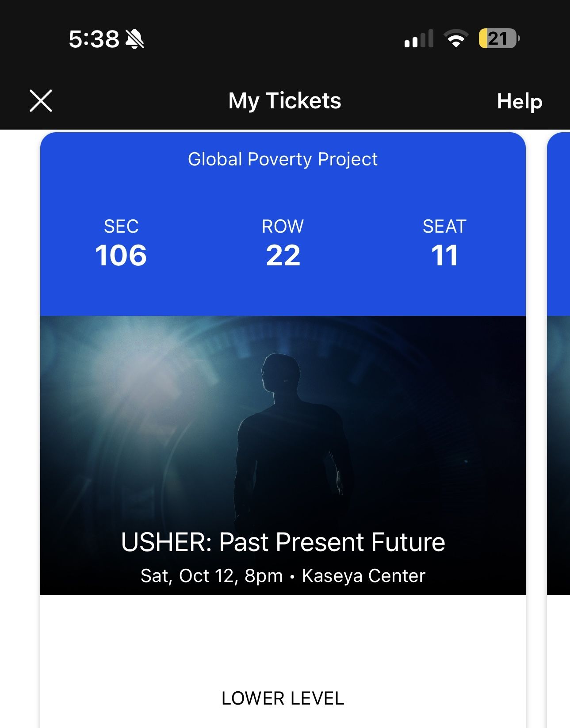
Task: Select the Global Poverty Project label
Action: click(283, 159)
